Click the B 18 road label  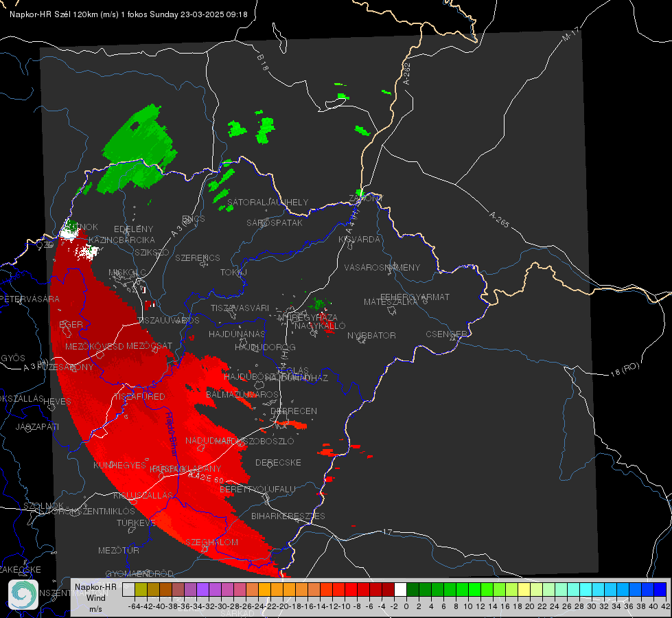(262, 62)
